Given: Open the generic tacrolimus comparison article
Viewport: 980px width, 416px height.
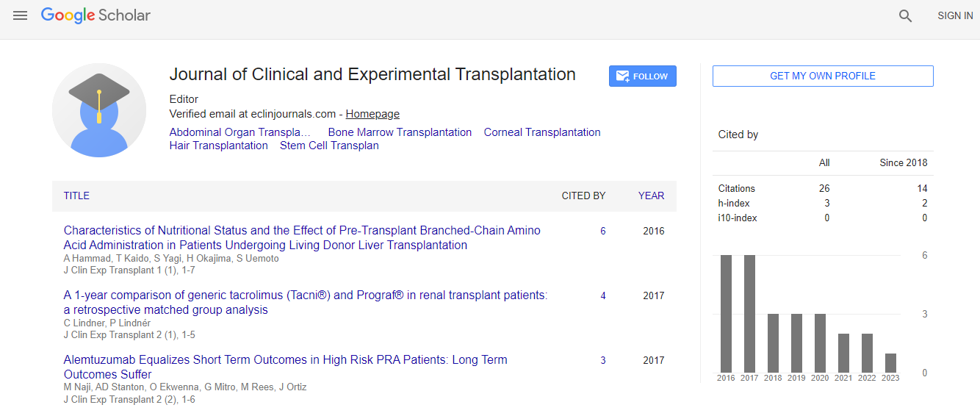Looking at the screenshot, I should tap(305, 302).
